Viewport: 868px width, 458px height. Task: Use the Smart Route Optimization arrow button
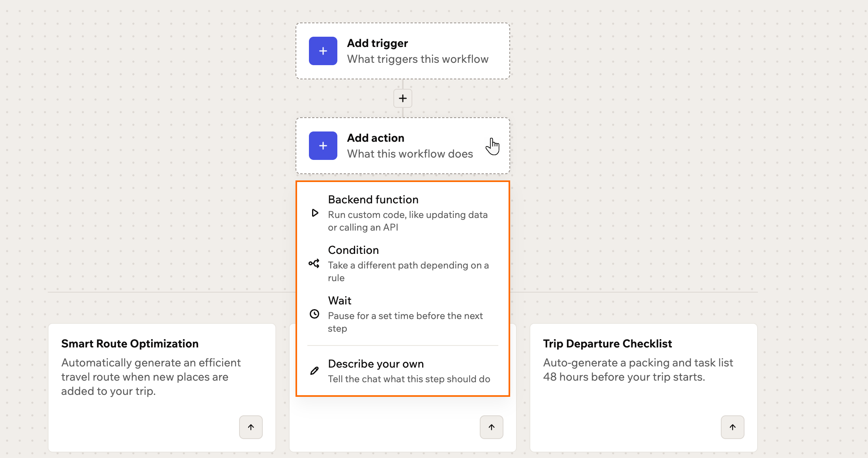point(251,427)
